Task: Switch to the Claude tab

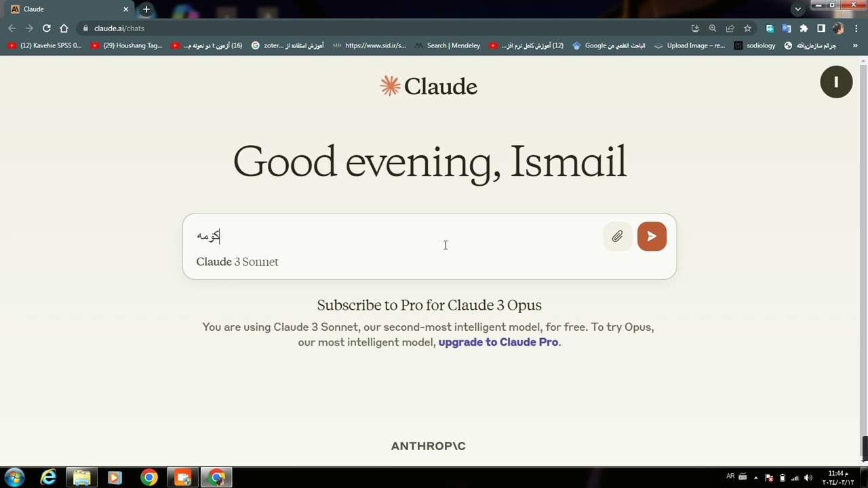Action: [68, 9]
